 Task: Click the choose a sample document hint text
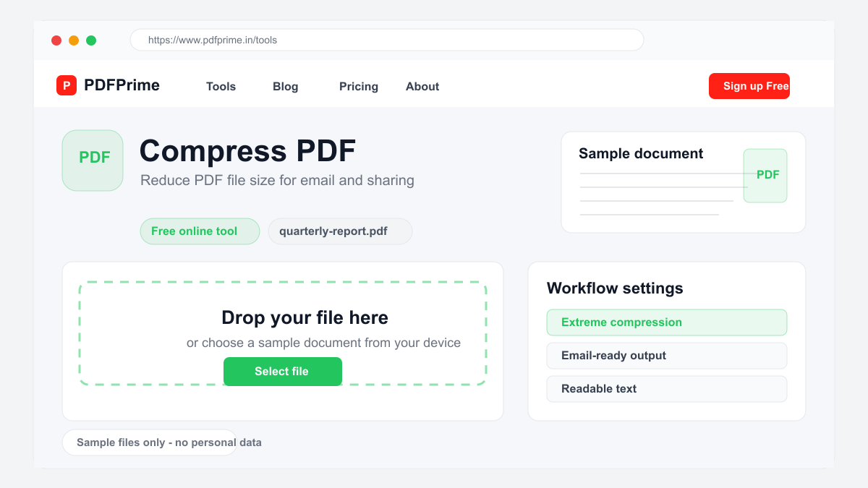coord(323,343)
